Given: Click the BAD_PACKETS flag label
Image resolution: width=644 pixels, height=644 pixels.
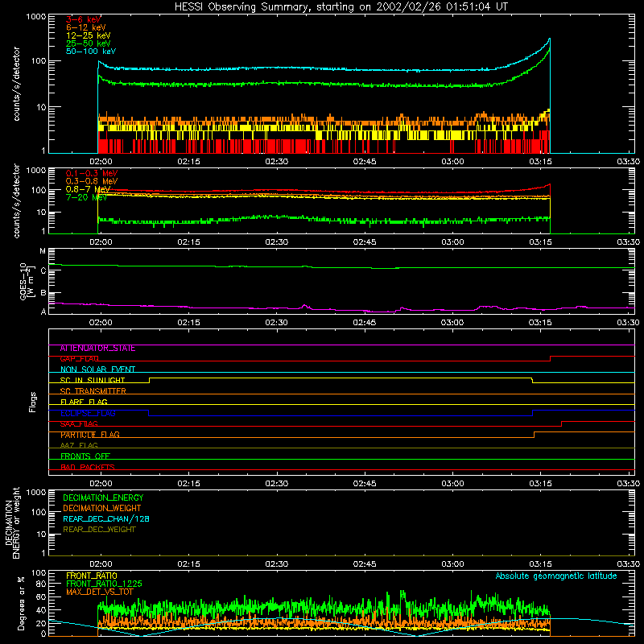Looking at the screenshot, I should (x=88, y=467).
